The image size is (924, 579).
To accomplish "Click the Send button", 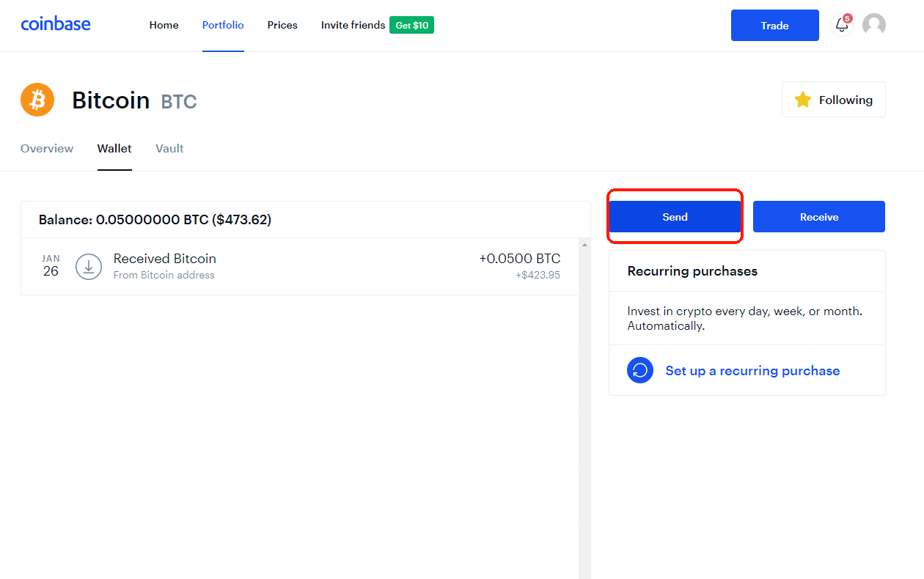I will point(675,217).
